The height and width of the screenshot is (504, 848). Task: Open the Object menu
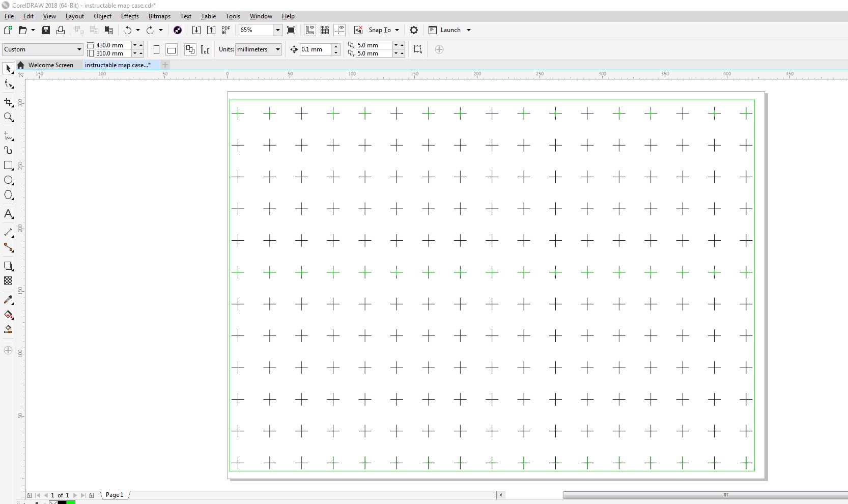(102, 16)
